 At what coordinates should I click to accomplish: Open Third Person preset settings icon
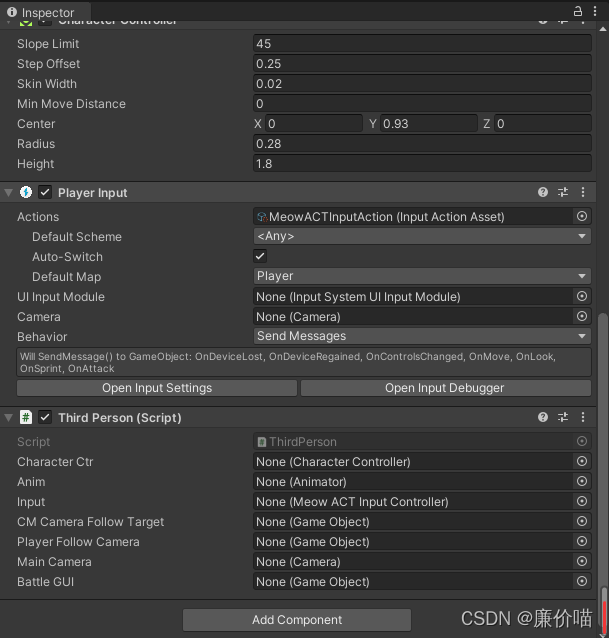563,417
